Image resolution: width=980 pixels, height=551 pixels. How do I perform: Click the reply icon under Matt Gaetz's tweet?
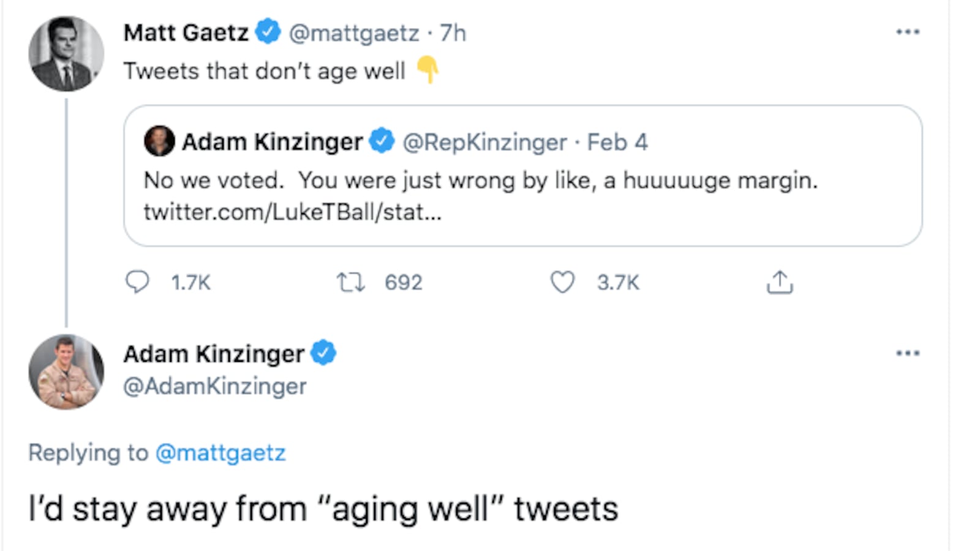pos(137,282)
